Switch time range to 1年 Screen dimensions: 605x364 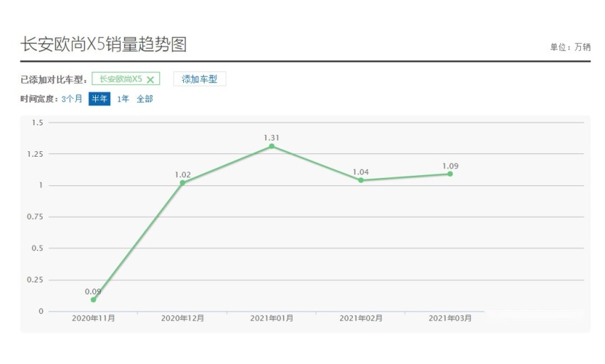click(123, 99)
